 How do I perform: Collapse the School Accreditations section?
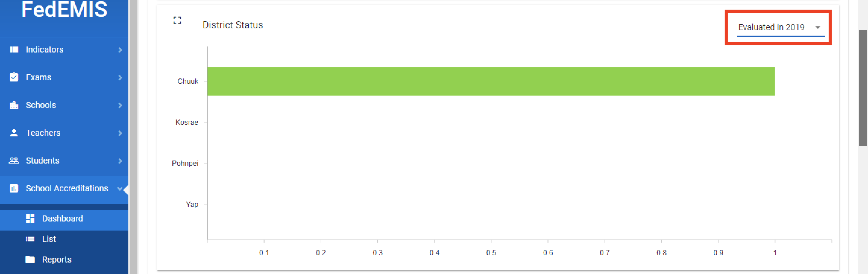(x=119, y=189)
